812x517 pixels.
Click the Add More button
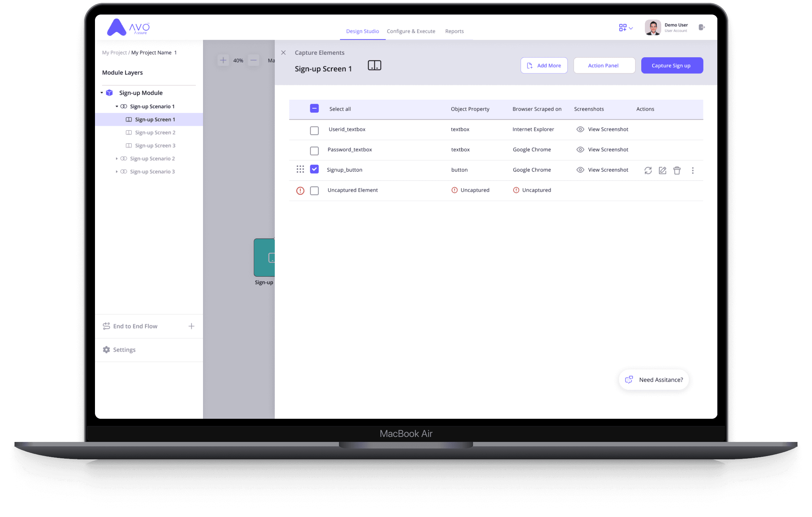(x=544, y=66)
